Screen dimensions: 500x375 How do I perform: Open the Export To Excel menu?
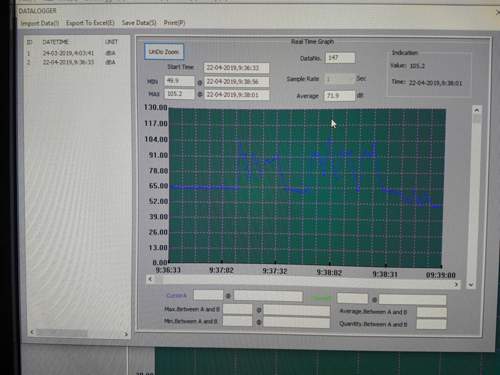click(x=90, y=23)
